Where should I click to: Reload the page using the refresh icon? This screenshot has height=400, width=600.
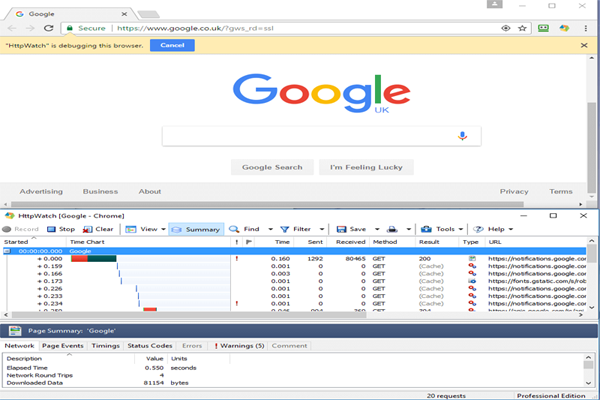point(49,28)
